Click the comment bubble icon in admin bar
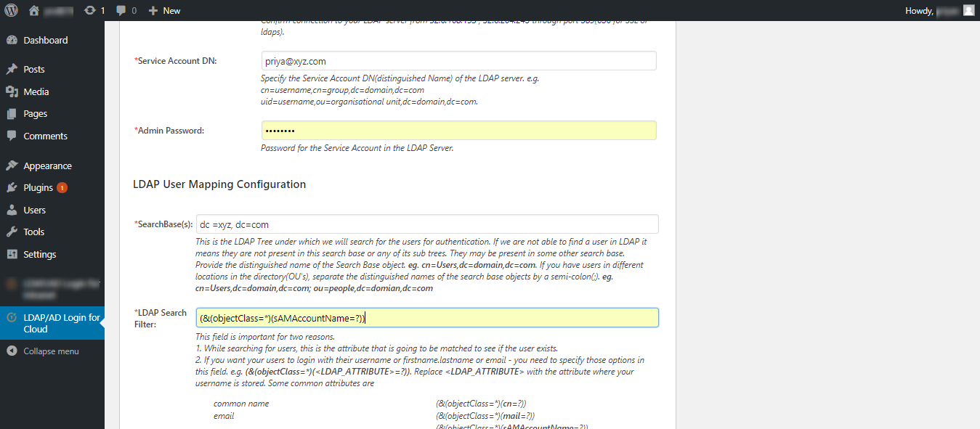Viewport: 980px width, 429px height. point(121,10)
